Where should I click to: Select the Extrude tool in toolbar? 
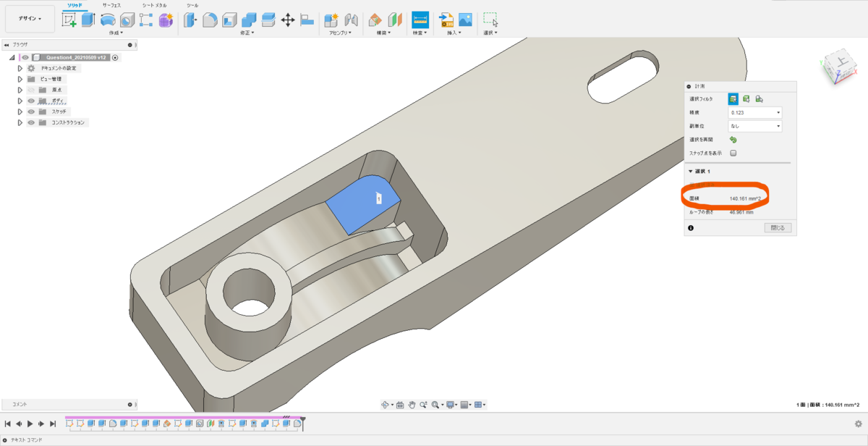pos(88,20)
